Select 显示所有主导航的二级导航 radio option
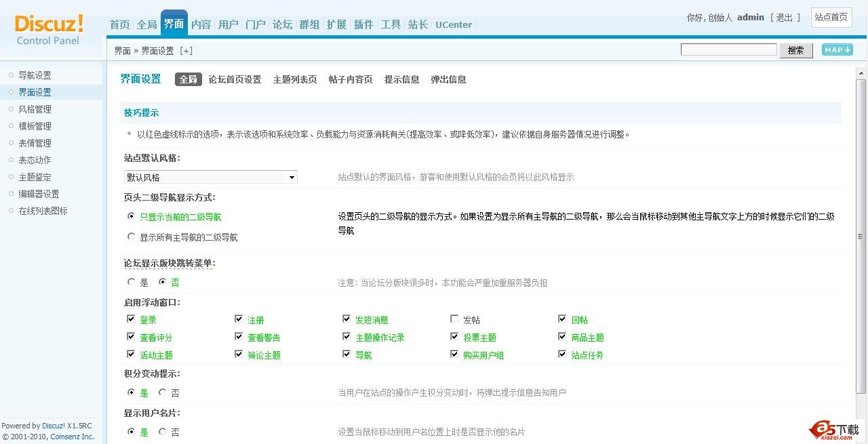 tap(132, 237)
